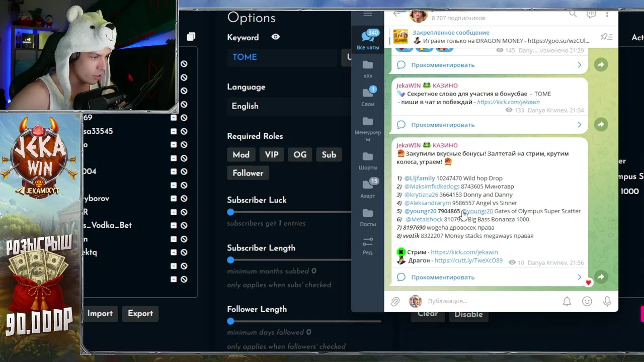644x362 pixels.
Task: Remove the sa33545 entry with minus icon
Action: [174, 131]
